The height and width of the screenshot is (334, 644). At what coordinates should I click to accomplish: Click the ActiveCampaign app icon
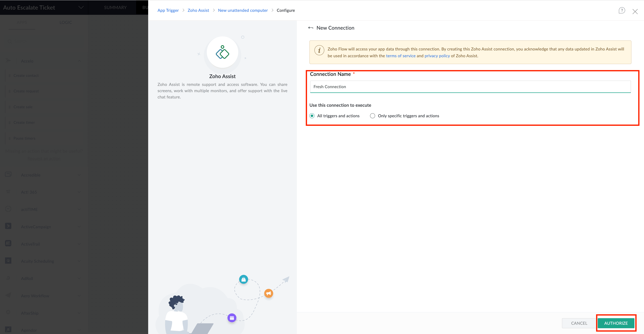(8, 226)
